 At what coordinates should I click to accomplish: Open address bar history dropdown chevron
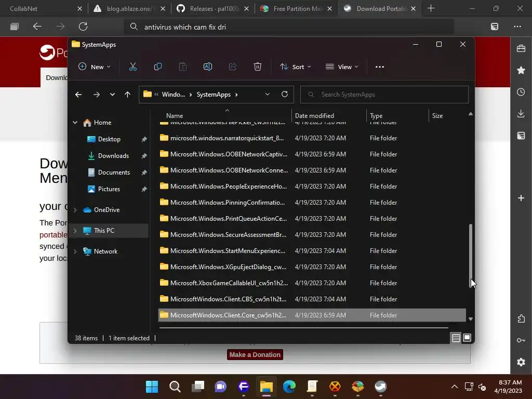(268, 95)
